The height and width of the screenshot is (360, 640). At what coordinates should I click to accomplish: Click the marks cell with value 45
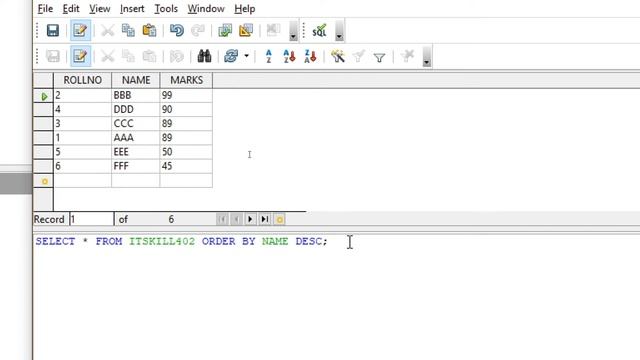[186, 166]
